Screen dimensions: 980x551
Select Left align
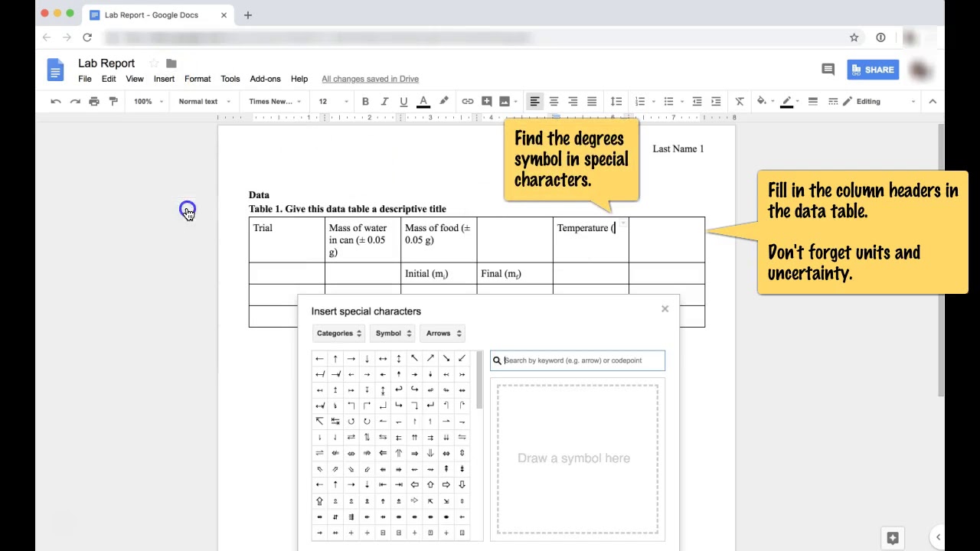(535, 101)
